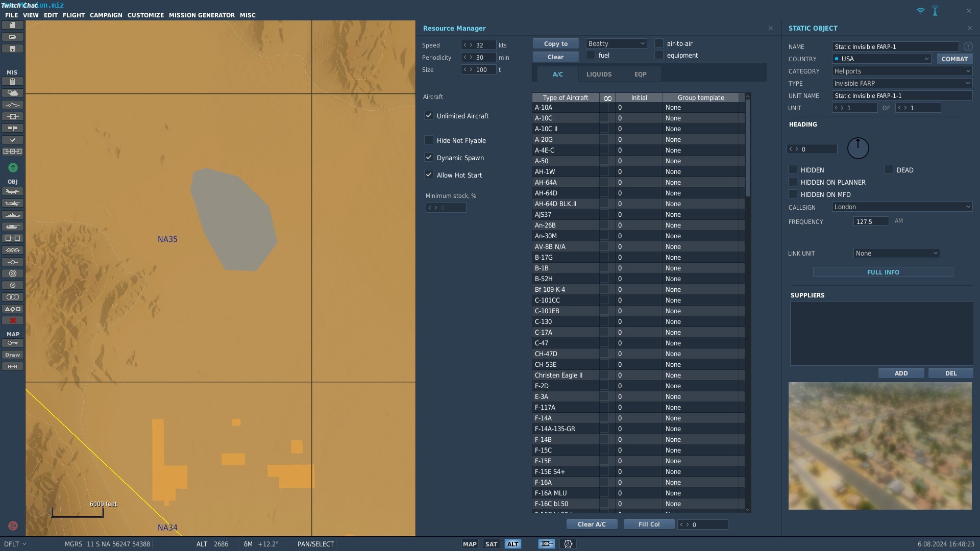Open the weather cloud icon
The width and height of the screenshot is (980, 551).
point(12,93)
